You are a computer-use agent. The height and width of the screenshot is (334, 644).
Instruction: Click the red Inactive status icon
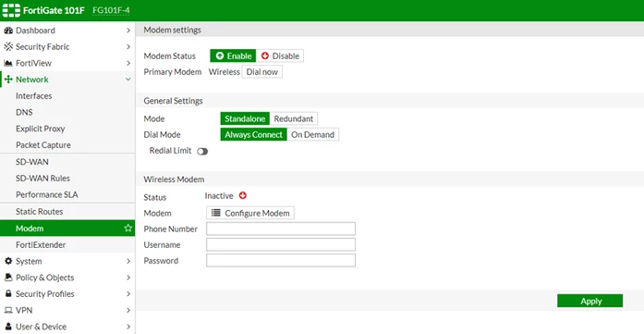pyautogui.click(x=243, y=196)
